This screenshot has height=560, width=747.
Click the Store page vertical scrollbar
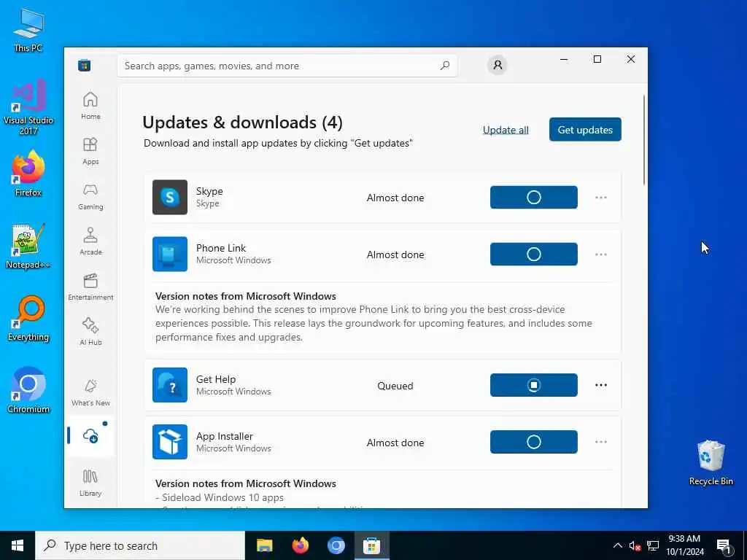644,139
